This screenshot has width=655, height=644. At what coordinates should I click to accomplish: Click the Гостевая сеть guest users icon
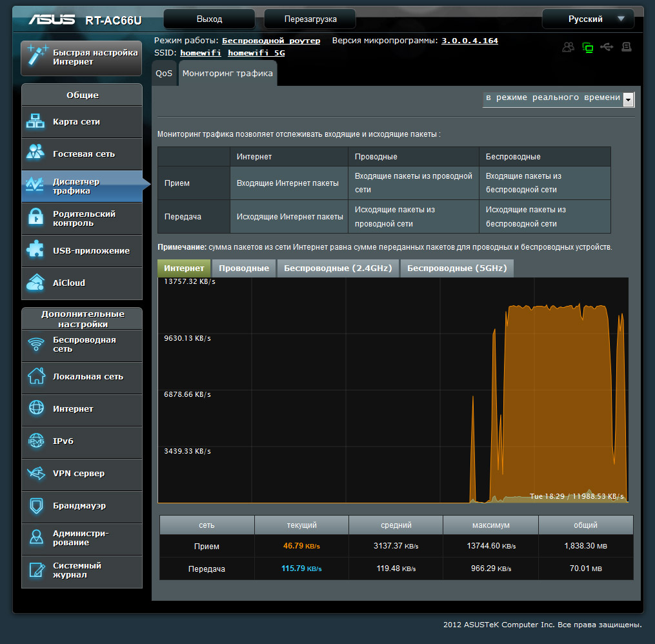tap(35, 152)
